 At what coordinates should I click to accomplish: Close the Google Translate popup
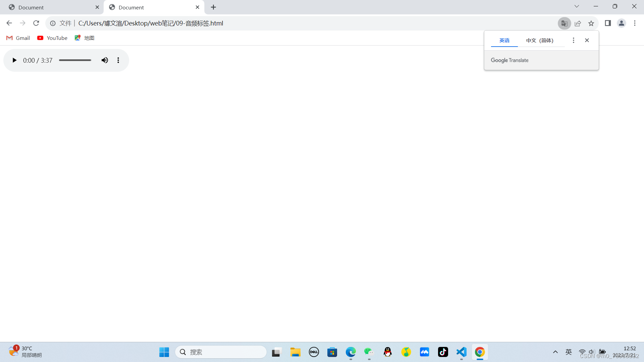pos(587,40)
